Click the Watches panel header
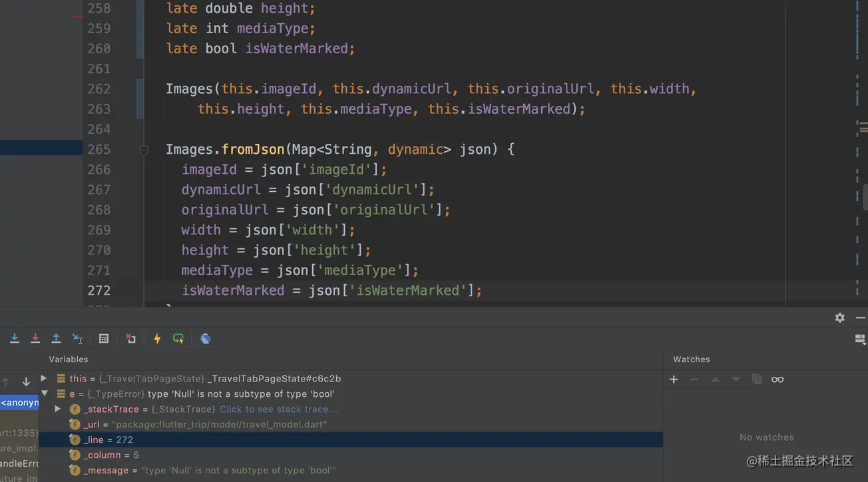The image size is (868, 482). pyautogui.click(x=692, y=360)
